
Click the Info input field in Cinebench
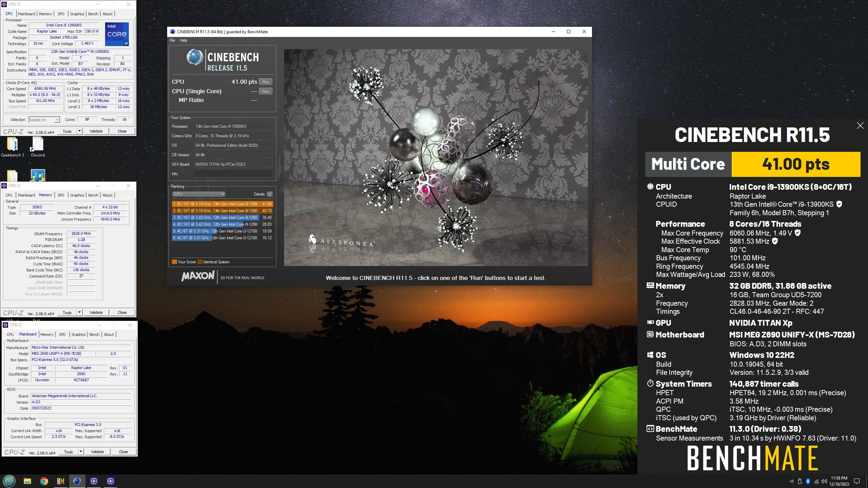pyautogui.click(x=233, y=174)
